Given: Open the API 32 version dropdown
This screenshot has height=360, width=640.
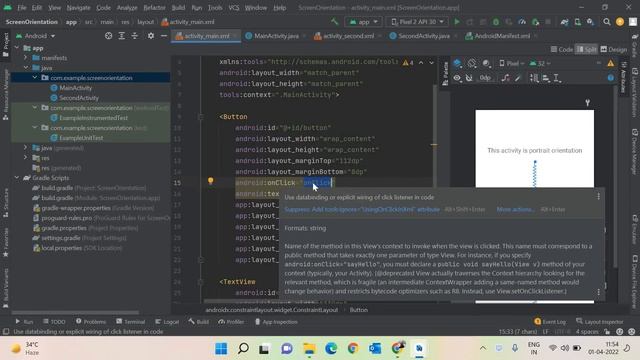Looking at the screenshot, I should [x=540, y=63].
